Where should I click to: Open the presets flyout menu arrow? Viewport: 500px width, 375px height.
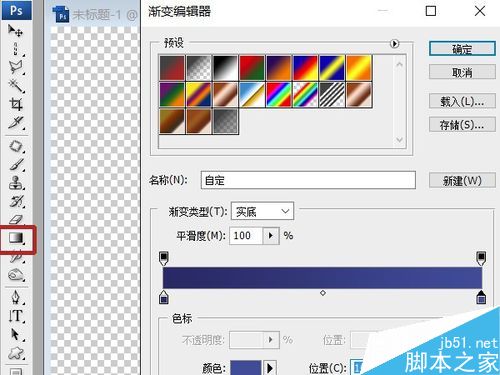click(x=394, y=44)
